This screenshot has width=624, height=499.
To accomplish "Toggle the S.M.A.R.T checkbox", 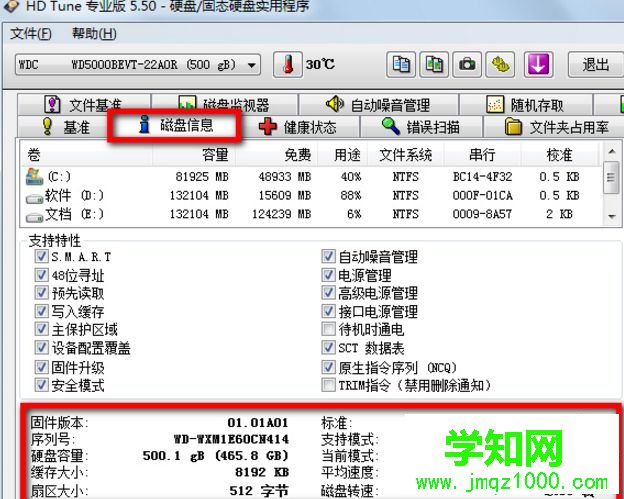I will 41,256.
